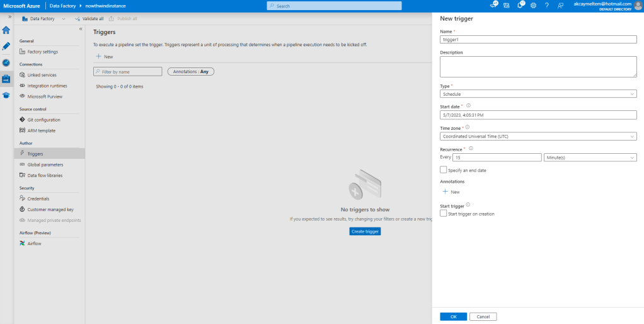Open the Home icon in left rail
644x324 pixels.
pos(6,30)
